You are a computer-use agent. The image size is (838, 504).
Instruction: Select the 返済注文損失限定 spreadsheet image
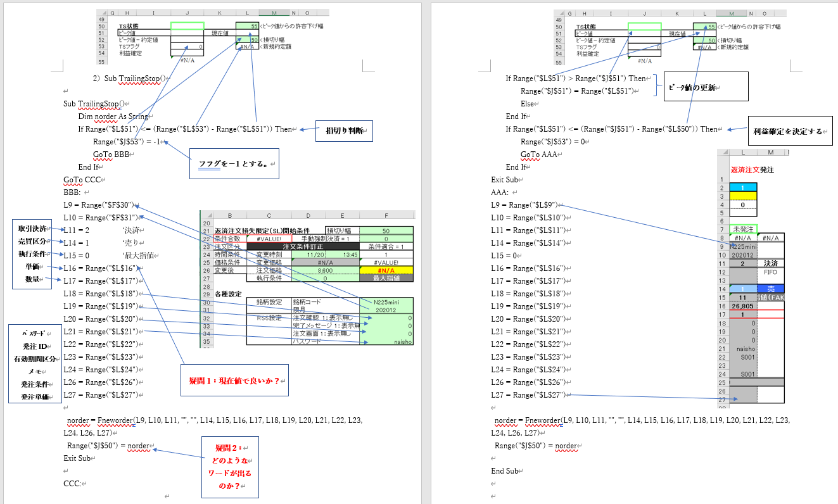[307, 279]
